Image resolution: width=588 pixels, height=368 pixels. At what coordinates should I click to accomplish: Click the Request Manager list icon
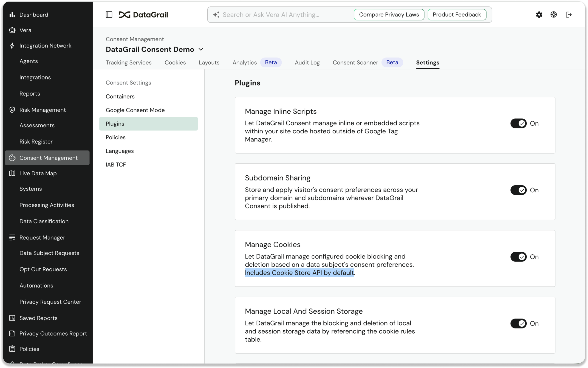coord(12,238)
